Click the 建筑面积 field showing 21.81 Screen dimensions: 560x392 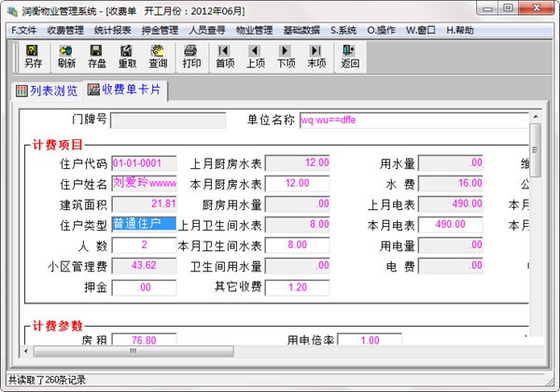(x=144, y=203)
